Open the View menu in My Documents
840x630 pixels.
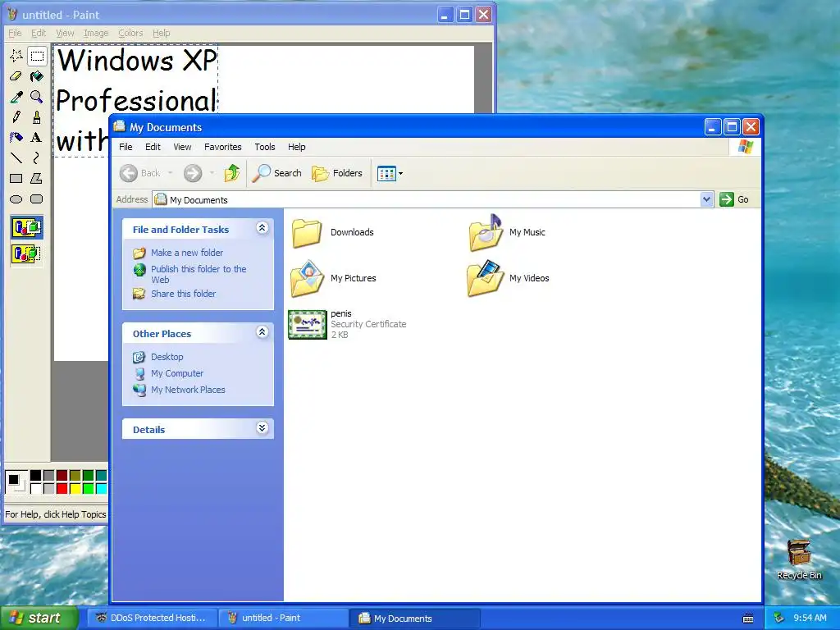coord(182,147)
